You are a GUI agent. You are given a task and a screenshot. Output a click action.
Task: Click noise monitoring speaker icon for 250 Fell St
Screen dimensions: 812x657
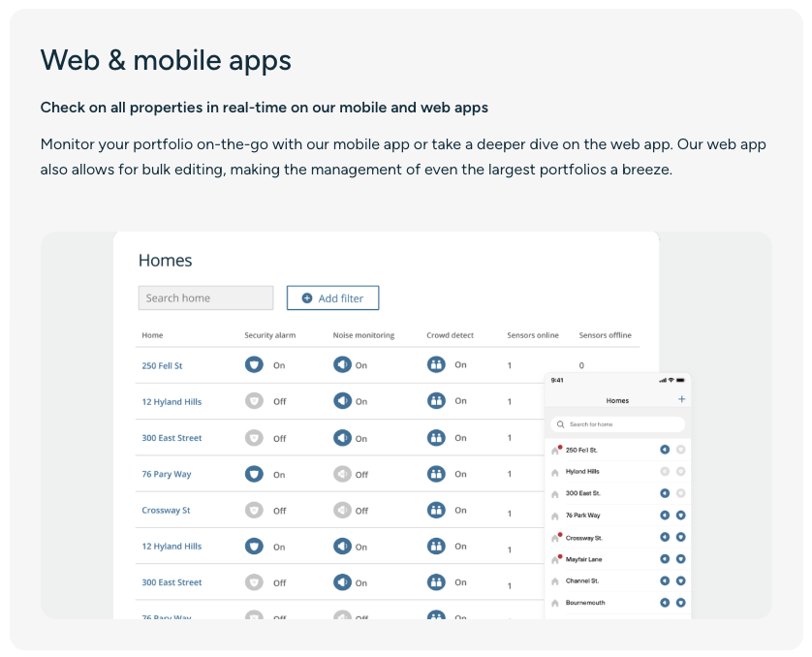tap(342, 365)
